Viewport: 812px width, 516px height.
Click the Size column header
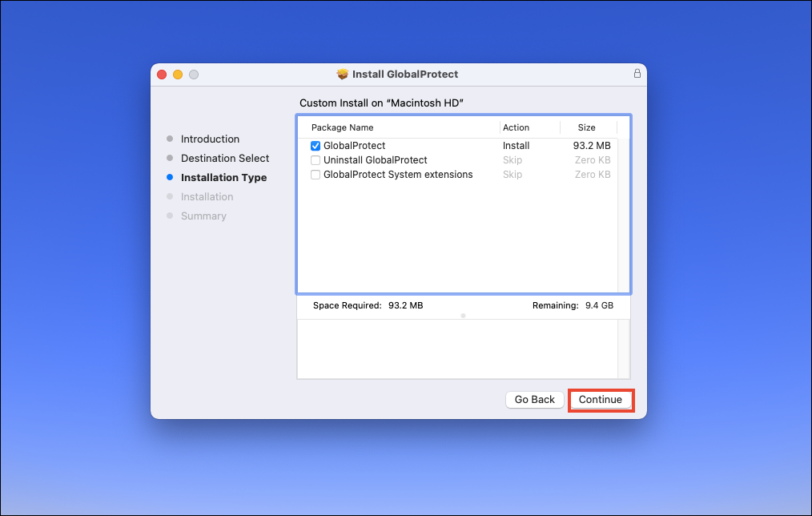tap(586, 127)
